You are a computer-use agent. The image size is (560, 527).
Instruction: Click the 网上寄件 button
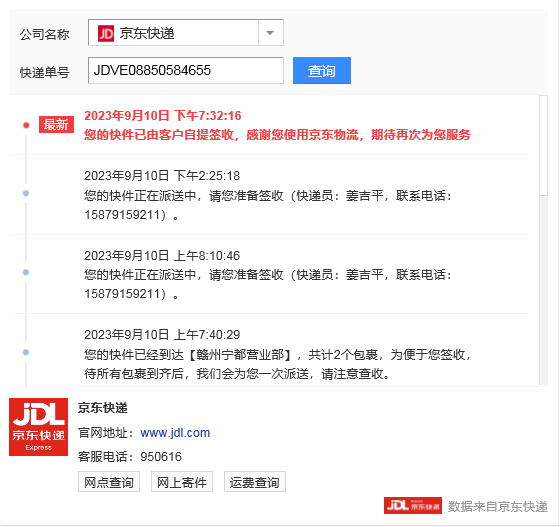point(182,482)
